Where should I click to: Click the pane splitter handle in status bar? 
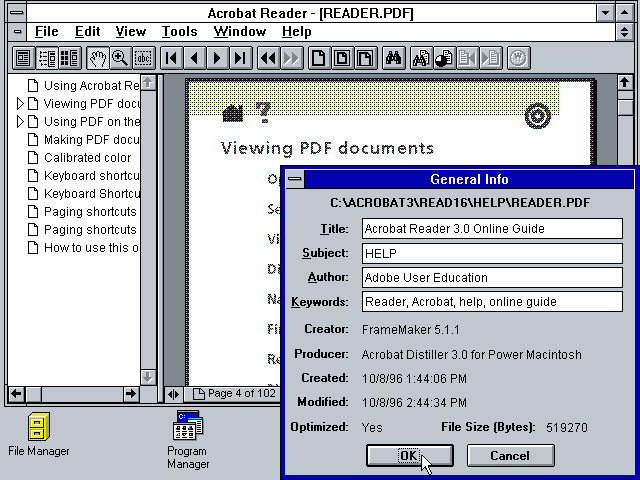coord(173,394)
